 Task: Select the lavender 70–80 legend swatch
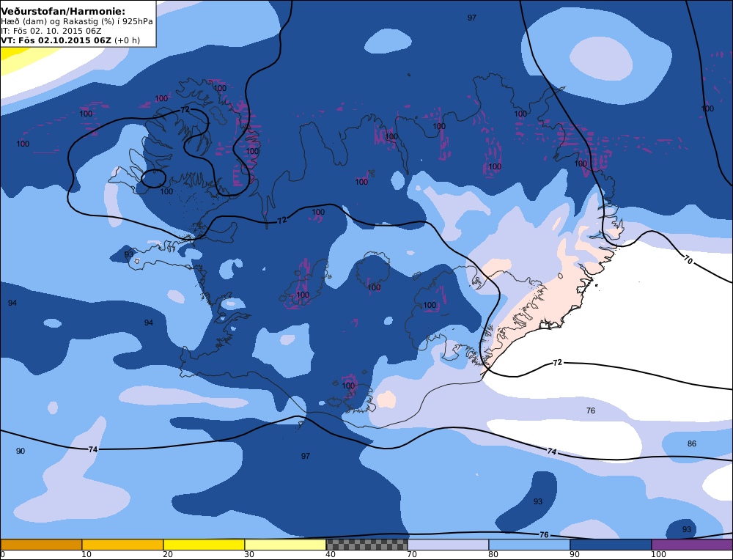click(448, 544)
